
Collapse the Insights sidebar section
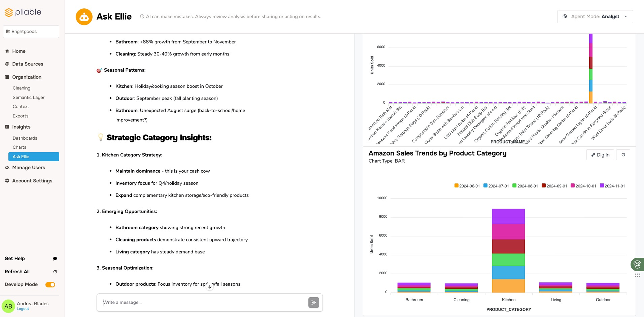point(21,127)
